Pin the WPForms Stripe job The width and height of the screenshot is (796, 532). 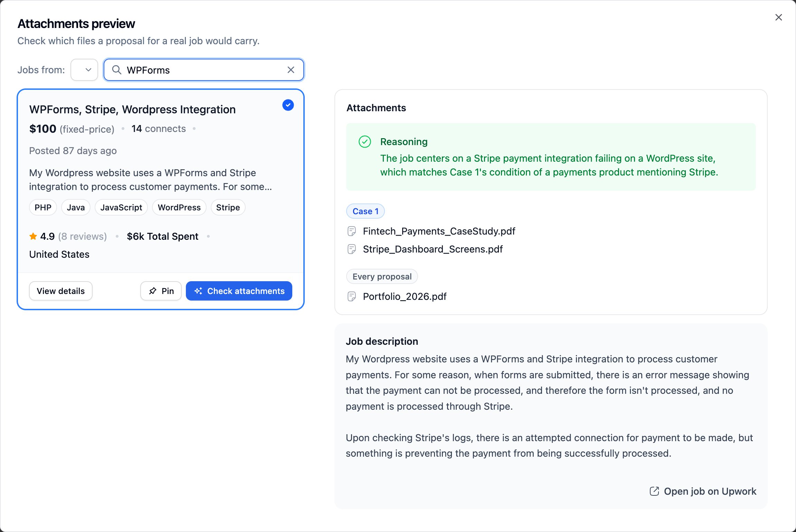pos(161,291)
